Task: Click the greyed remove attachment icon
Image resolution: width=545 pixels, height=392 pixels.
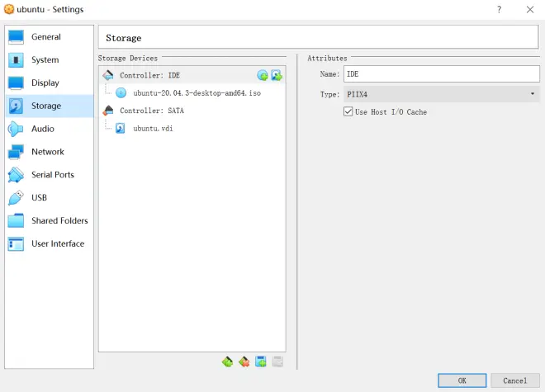Action: click(x=277, y=361)
